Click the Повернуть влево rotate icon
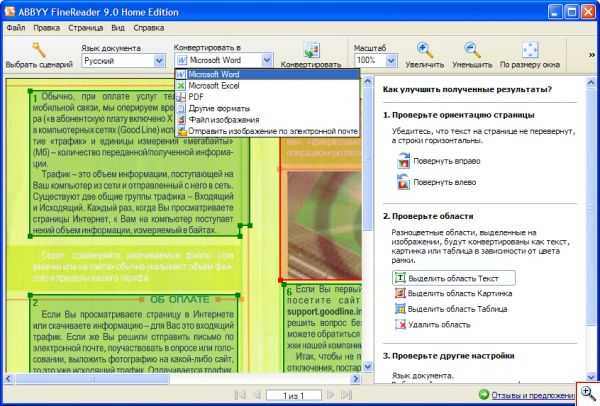 click(x=403, y=182)
